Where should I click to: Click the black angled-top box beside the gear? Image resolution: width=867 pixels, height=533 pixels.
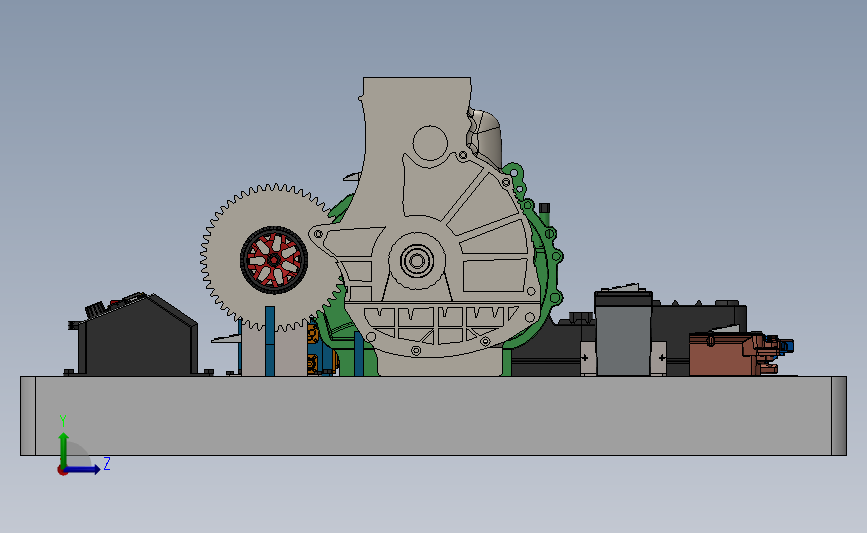pyautogui.click(x=138, y=337)
